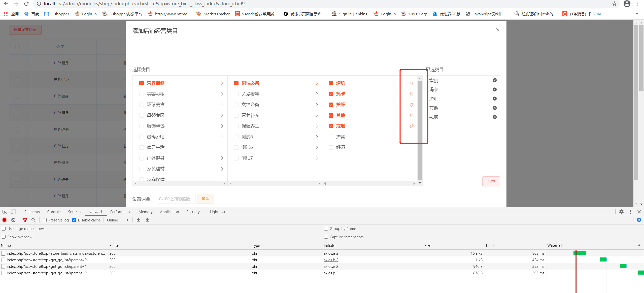644x293 pixels.
Task: Uncheck the 玛卡 category checkbox
Action: coord(331,94)
